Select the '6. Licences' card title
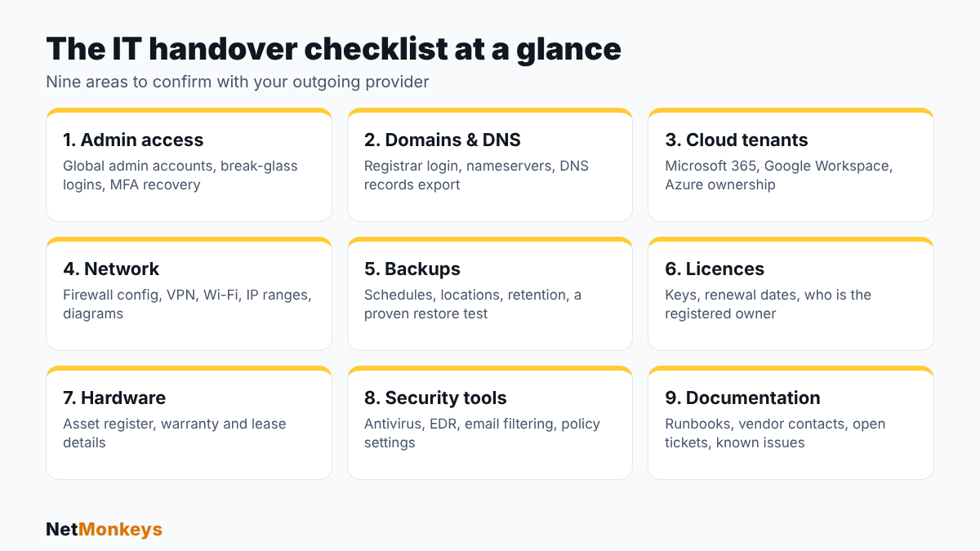The width and height of the screenshot is (980, 551). tap(715, 269)
